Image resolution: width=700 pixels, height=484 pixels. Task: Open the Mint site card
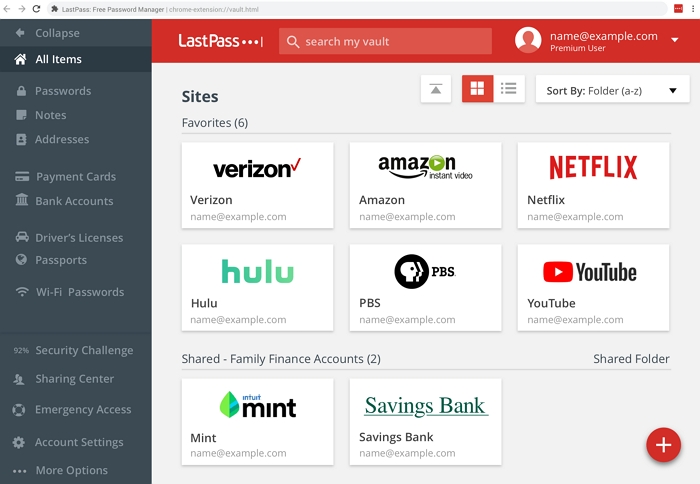[x=258, y=422]
